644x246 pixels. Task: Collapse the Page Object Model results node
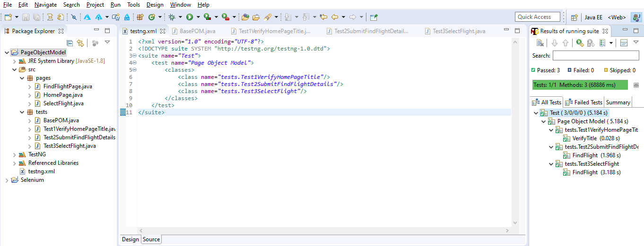[543, 121]
